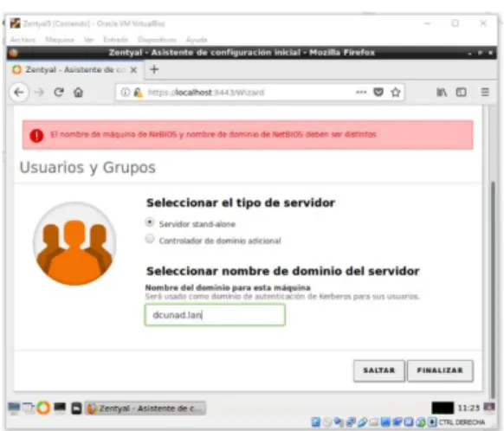The height and width of the screenshot is (431, 504).
Task: Click the SALTAR button
Action: [x=379, y=370]
